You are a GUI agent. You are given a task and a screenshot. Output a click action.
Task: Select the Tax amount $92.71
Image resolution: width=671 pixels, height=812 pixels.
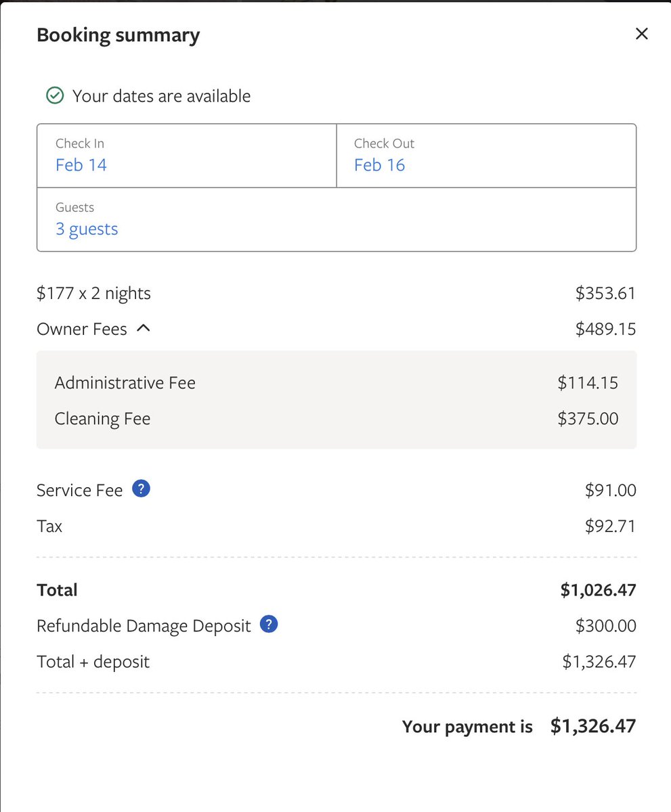click(610, 526)
